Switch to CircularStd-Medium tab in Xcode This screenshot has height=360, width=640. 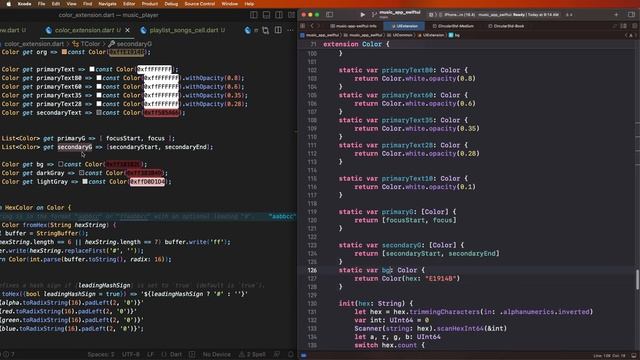click(453, 26)
